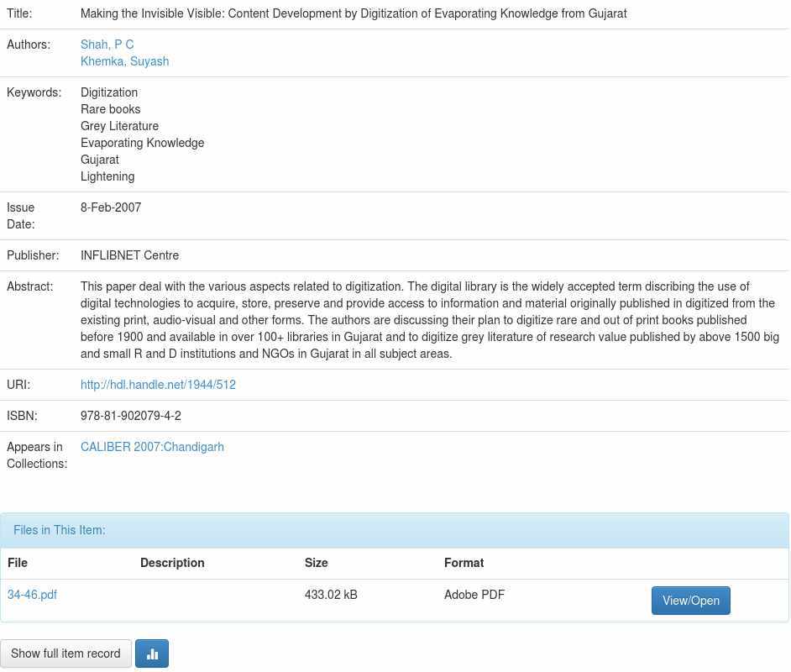This screenshot has width=791, height=672.
Task: Click the ISBN number 978-81-902079-4-2
Action: tap(130, 416)
